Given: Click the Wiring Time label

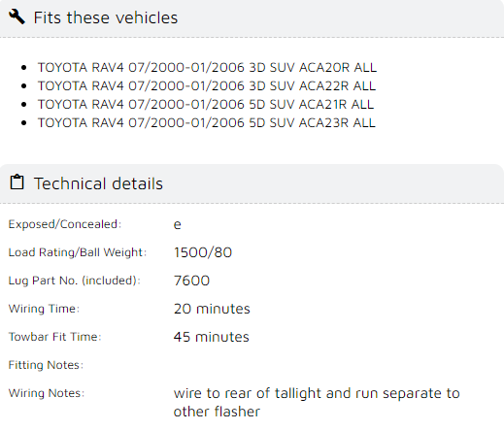Looking at the screenshot, I should (44, 309).
